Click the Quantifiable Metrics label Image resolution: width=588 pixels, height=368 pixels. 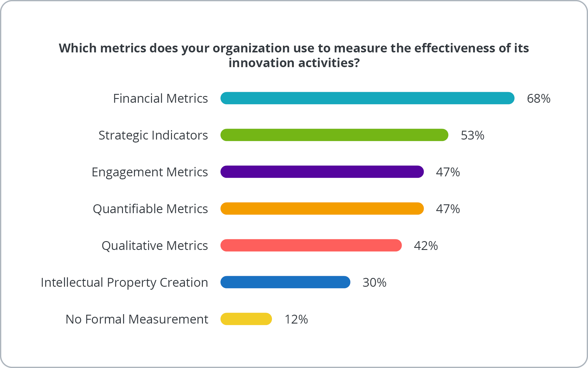(150, 209)
